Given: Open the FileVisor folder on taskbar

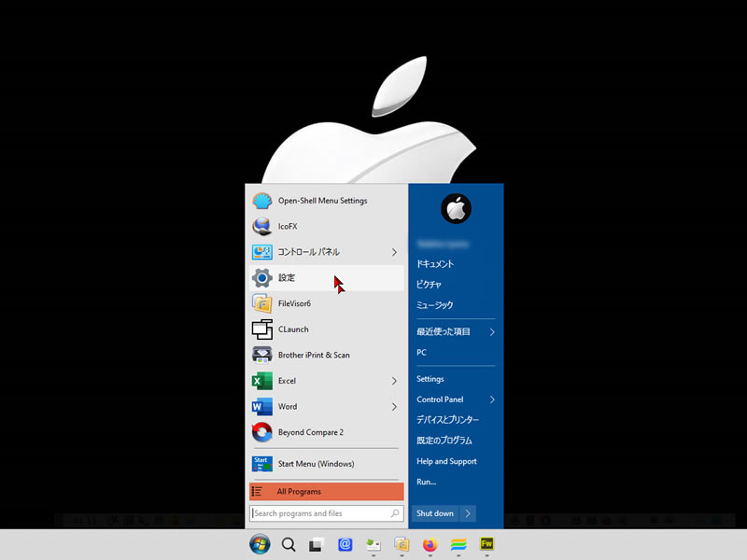Looking at the screenshot, I should (402, 544).
